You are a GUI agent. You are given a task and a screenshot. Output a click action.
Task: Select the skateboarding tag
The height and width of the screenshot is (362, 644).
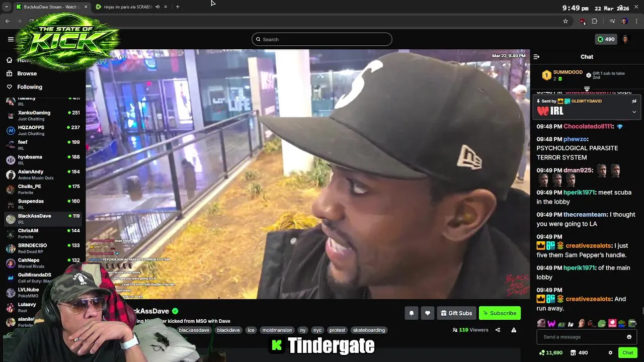(369, 330)
